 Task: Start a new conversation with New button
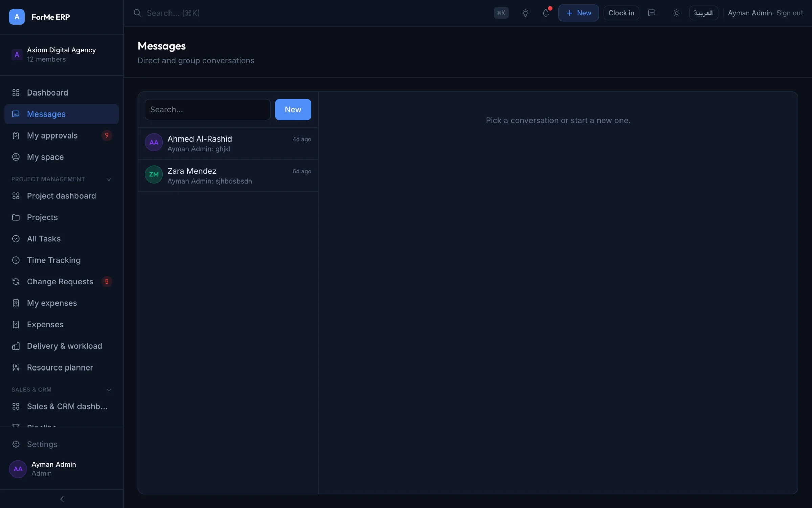[293, 109]
